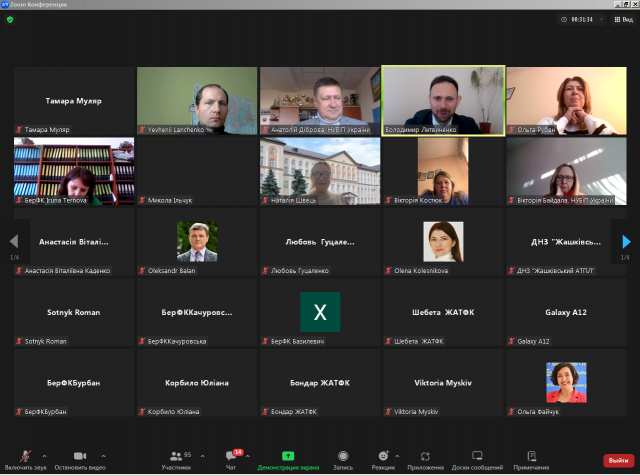The height and width of the screenshot is (476, 640).
Task: Click the green X avatar of БерФК Базилевич
Action: 320,312
